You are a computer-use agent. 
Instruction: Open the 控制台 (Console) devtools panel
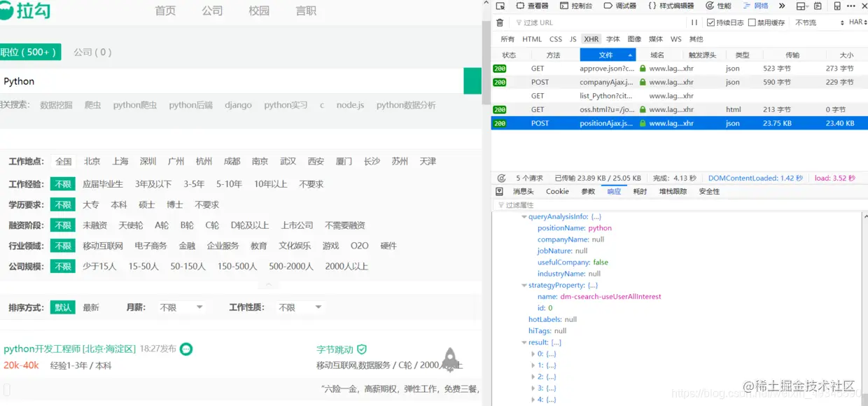click(x=575, y=6)
